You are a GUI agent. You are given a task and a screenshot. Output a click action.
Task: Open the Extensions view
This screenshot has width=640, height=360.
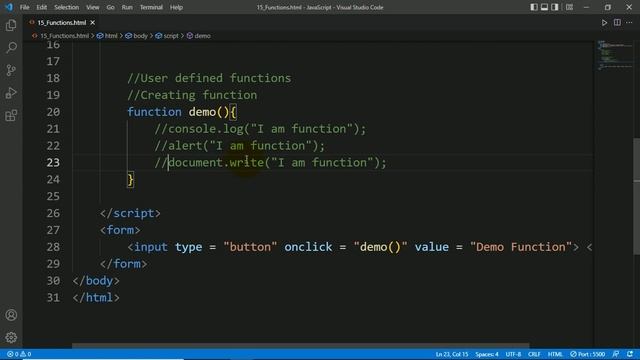pyautogui.click(x=11, y=116)
